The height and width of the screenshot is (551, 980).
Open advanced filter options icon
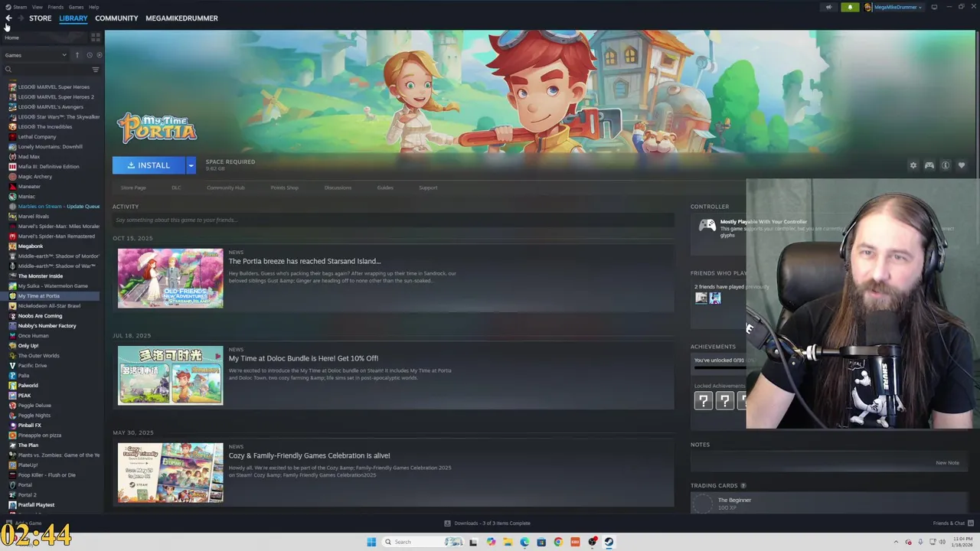point(96,70)
